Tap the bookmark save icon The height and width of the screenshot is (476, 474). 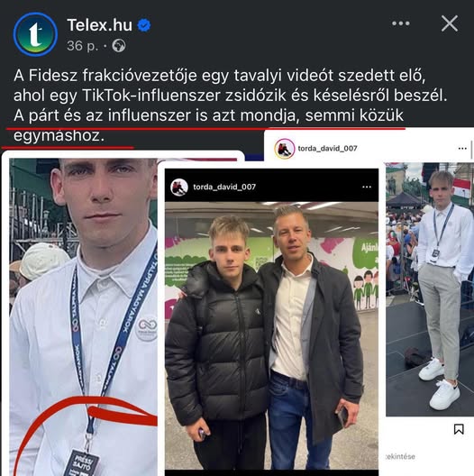coord(459,429)
